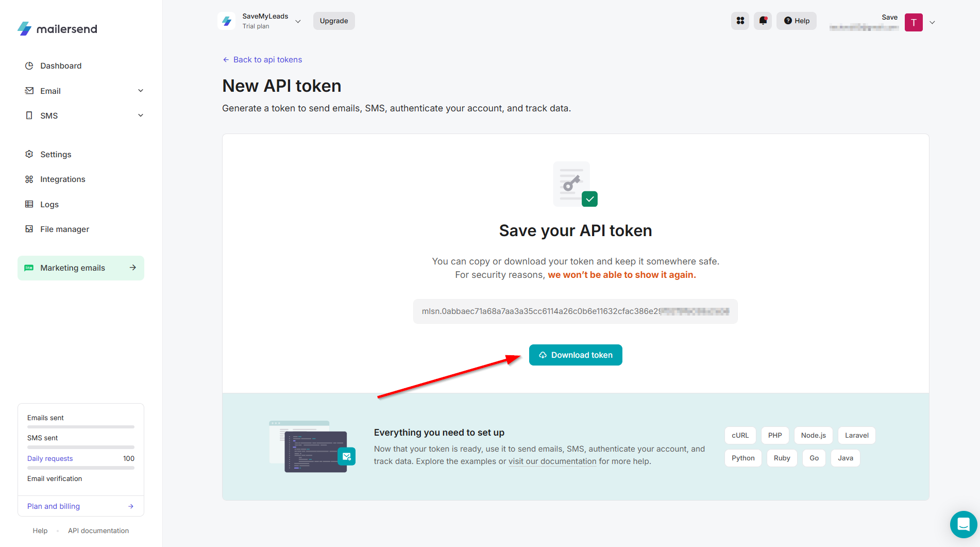Click the Download token button

tap(575, 355)
